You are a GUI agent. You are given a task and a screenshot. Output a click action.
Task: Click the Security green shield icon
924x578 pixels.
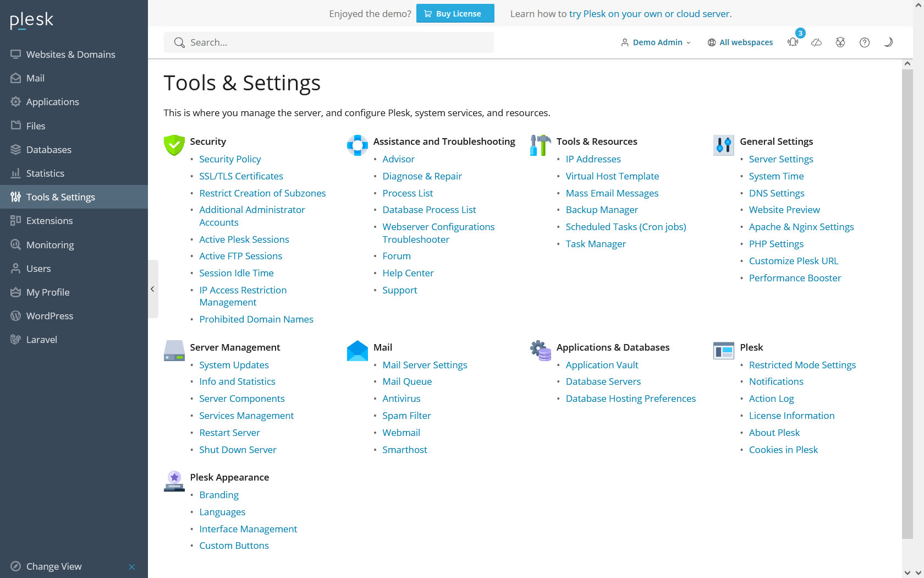click(x=174, y=145)
